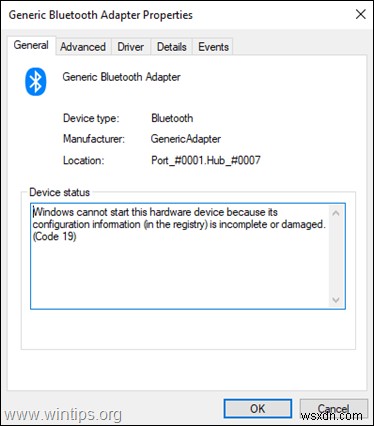View the Events tab
This screenshot has width=374, height=426.
point(213,47)
